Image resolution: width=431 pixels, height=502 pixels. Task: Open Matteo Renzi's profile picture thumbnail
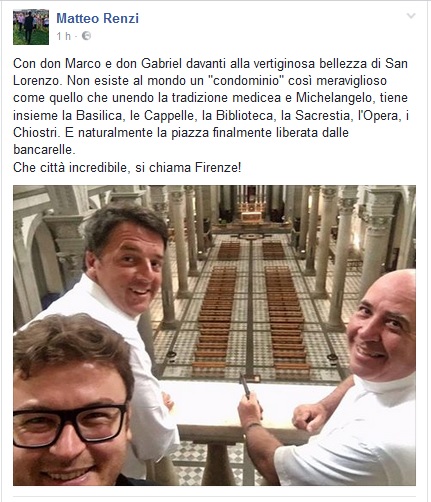coord(31,27)
